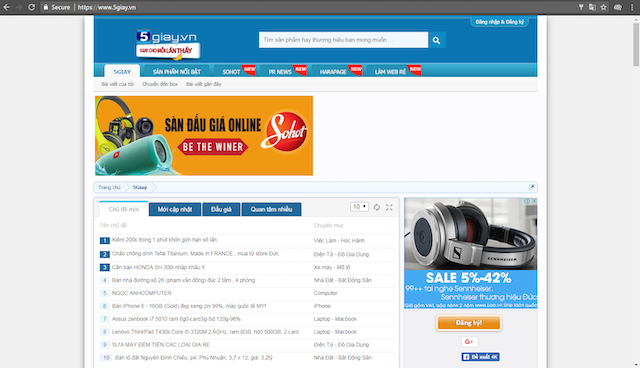Open topic Assus zenbook i7 5010
Screen dimensions: 640x368
pyautogui.click(x=176, y=319)
